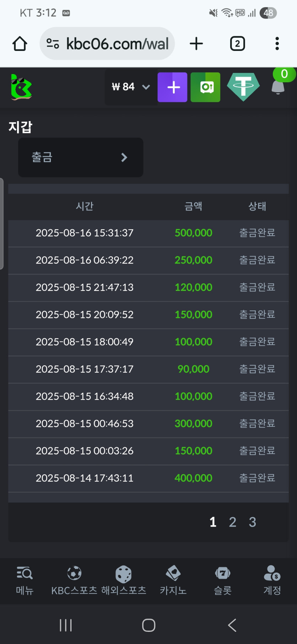The height and width of the screenshot is (644, 297).
Task: Open the 계정 account section
Action: tap(272, 580)
